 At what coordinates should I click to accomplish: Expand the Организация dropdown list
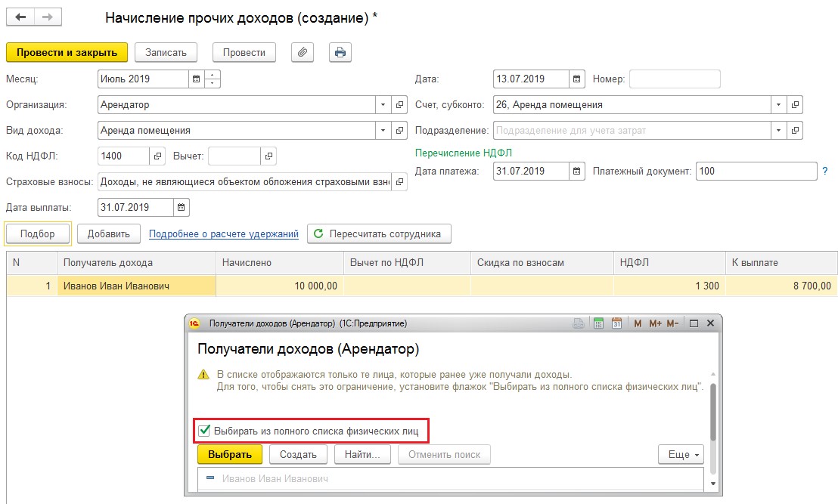coord(383,105)
